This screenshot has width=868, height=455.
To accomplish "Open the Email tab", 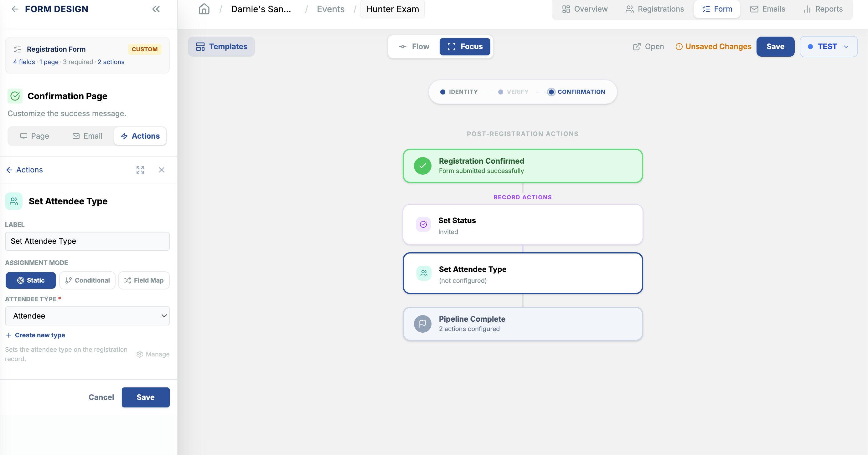I will click(87, 136).
